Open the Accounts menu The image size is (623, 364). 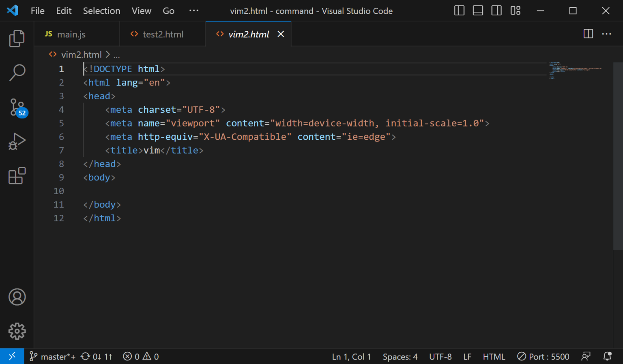(17, 297)
